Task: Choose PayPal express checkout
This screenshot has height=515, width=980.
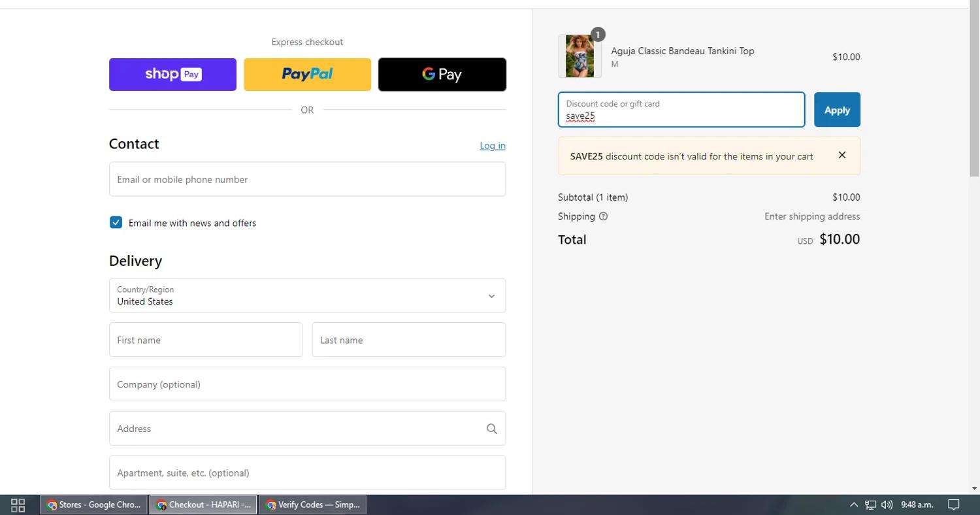Action: click(307, 74)
